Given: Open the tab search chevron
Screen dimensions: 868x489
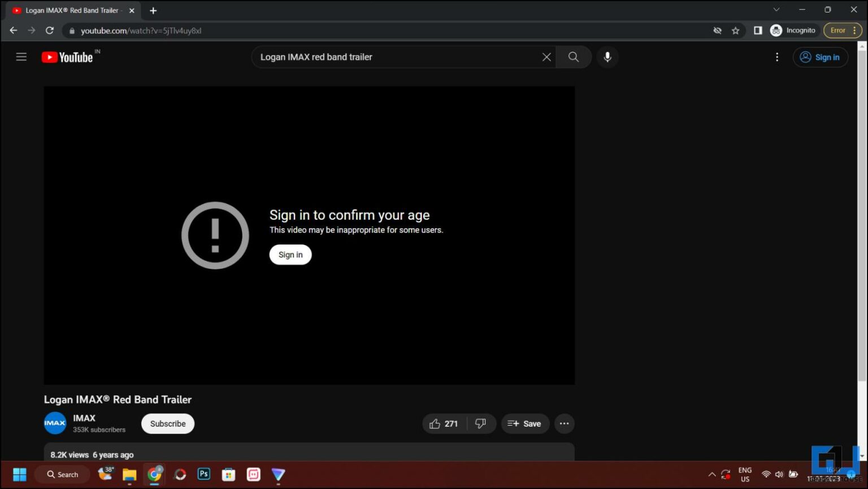Looking at the screenshot, I should click(x=776, y=10).
